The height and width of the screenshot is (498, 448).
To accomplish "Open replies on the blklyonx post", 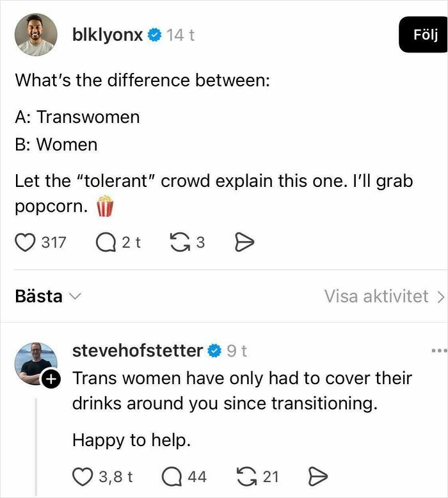I will tap(104, 242).
